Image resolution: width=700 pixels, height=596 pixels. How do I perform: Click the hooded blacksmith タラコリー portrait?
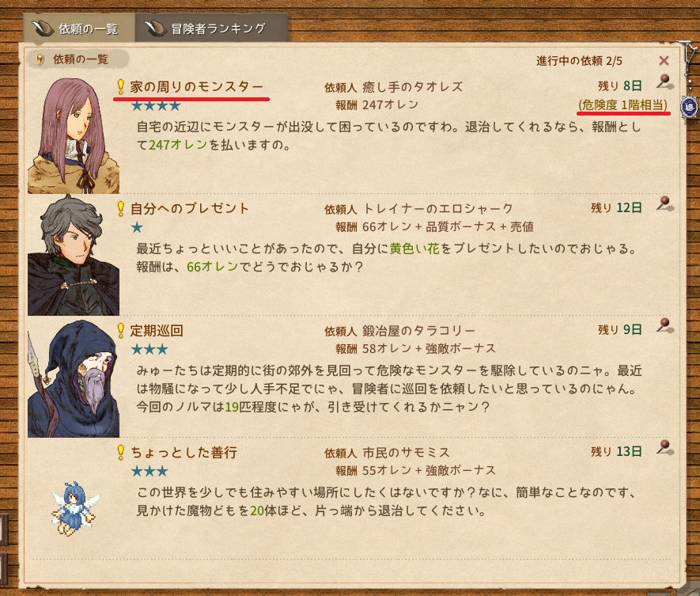(74, 378)
